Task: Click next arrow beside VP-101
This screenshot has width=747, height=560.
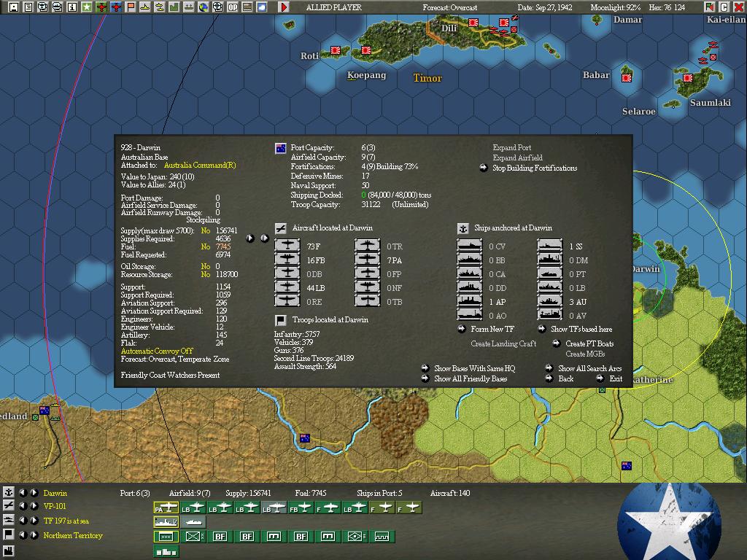Action: click(x=34, y=506)
